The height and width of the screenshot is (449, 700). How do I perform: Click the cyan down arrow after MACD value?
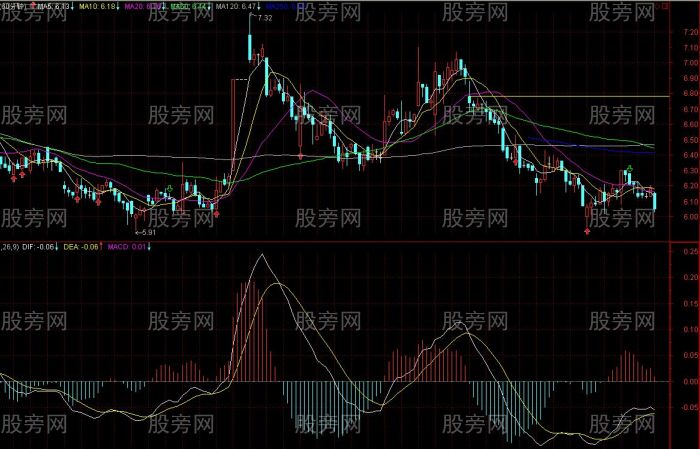(x=149, y=246)
